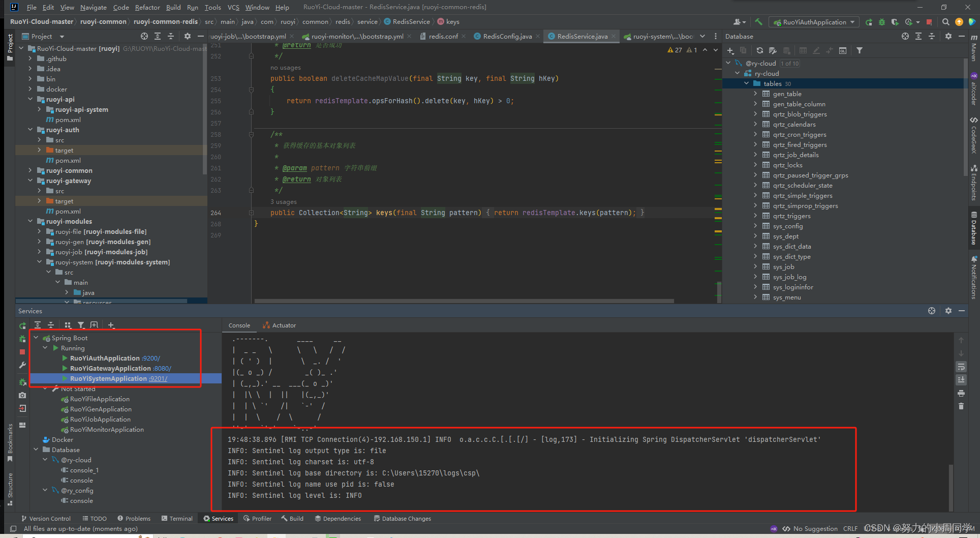This screenshot has width=980, height=538.
Task: Open Project panel settings gear
Action: click(188, 36)
